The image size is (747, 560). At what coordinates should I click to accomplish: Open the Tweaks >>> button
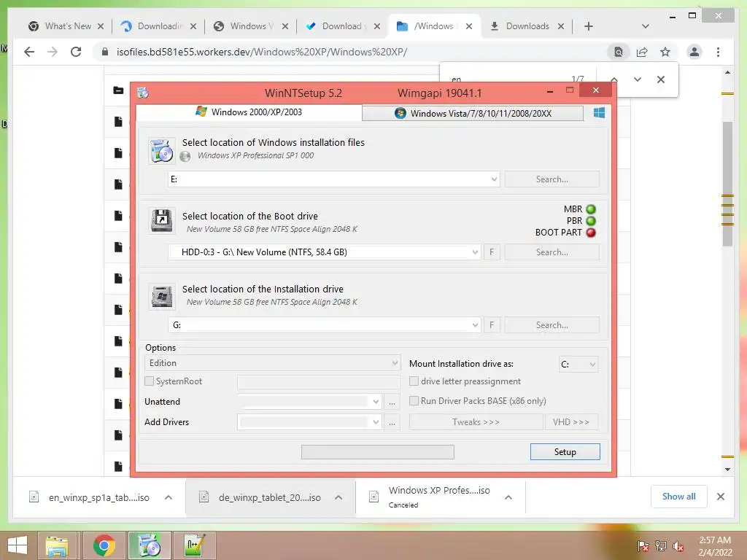pyautogui.click(x=476, y=422)
